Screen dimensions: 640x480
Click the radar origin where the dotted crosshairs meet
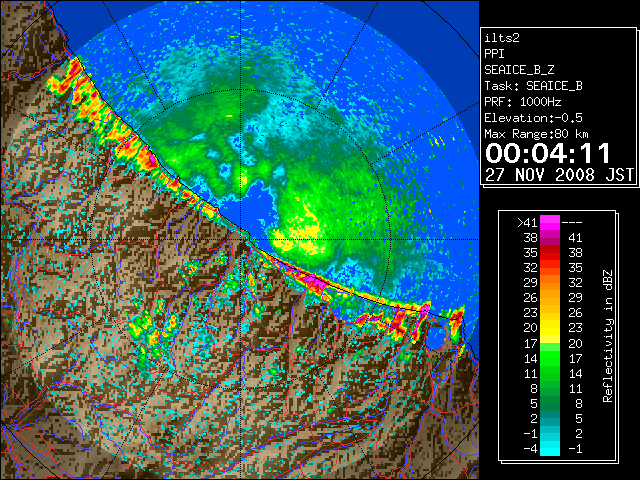241,239
